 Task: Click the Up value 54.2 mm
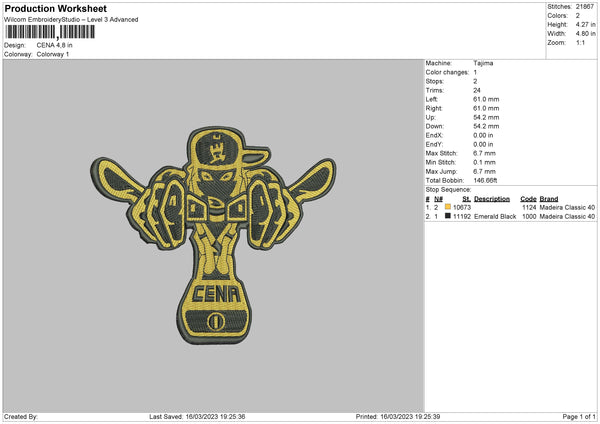coord(486,117)
